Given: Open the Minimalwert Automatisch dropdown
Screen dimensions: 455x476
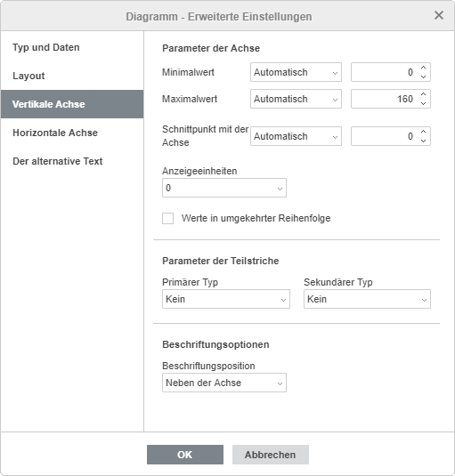Looking at the screenshot, I should pyautogui.click(x=296, y=72).
